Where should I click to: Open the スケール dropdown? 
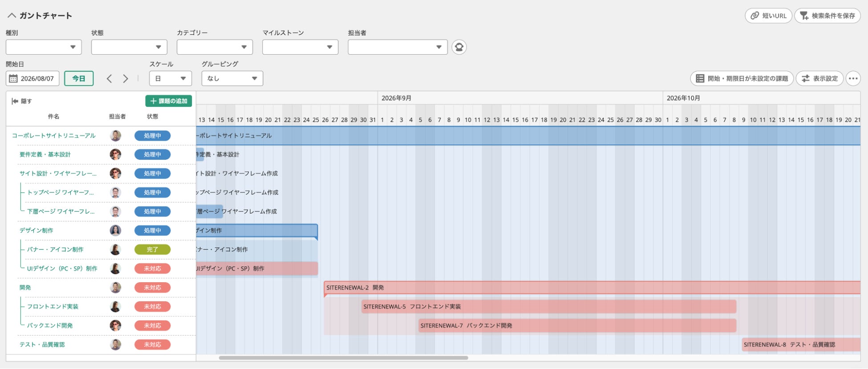point(170,79)
